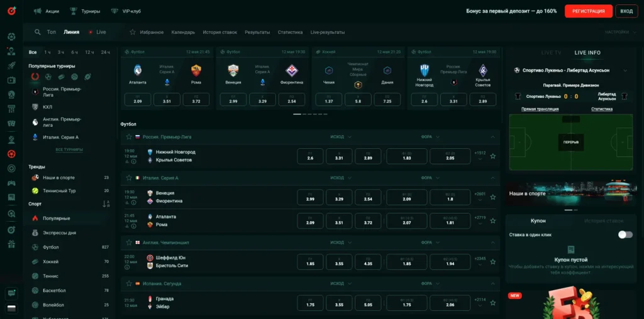Click the search magnifier icon
The width and height of the screenshot is (644, 319).
click(38, 32)
